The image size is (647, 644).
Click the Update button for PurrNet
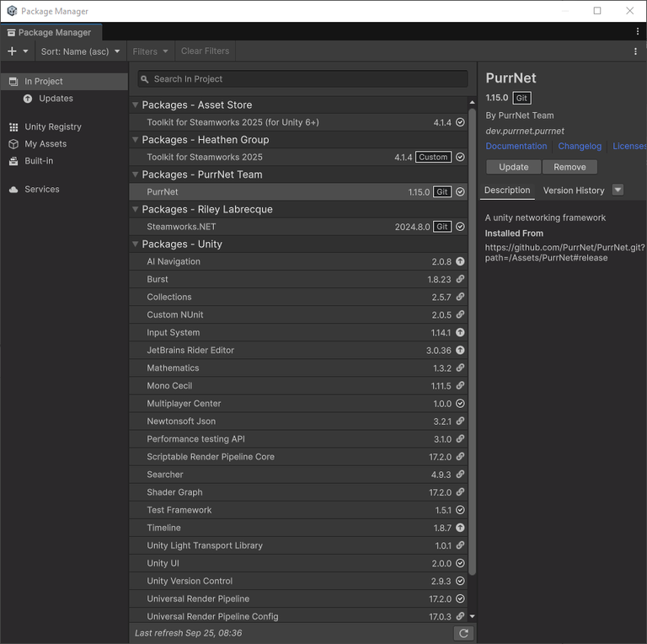(513, 167)
